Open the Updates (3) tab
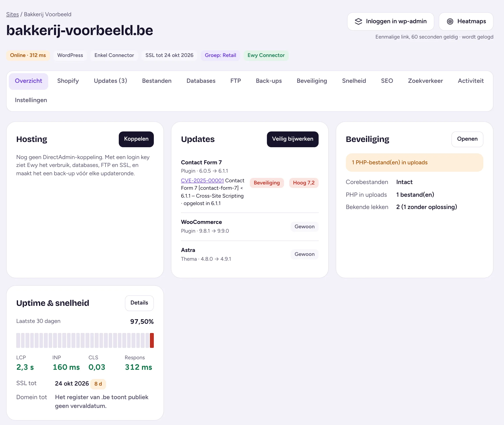Image resolution: width=504 pixels, height=425 pixels. pyautogui.click(x=110, y=81)
